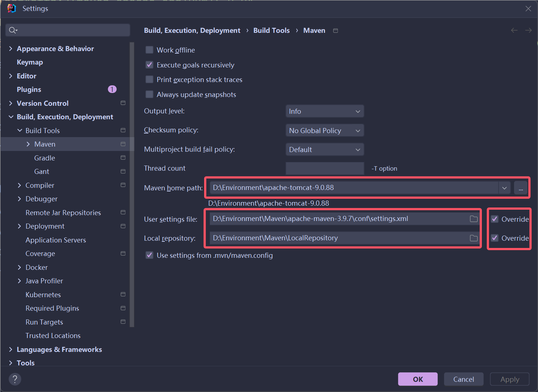Click the browse '...' button for Maven home

coord(521,188)
